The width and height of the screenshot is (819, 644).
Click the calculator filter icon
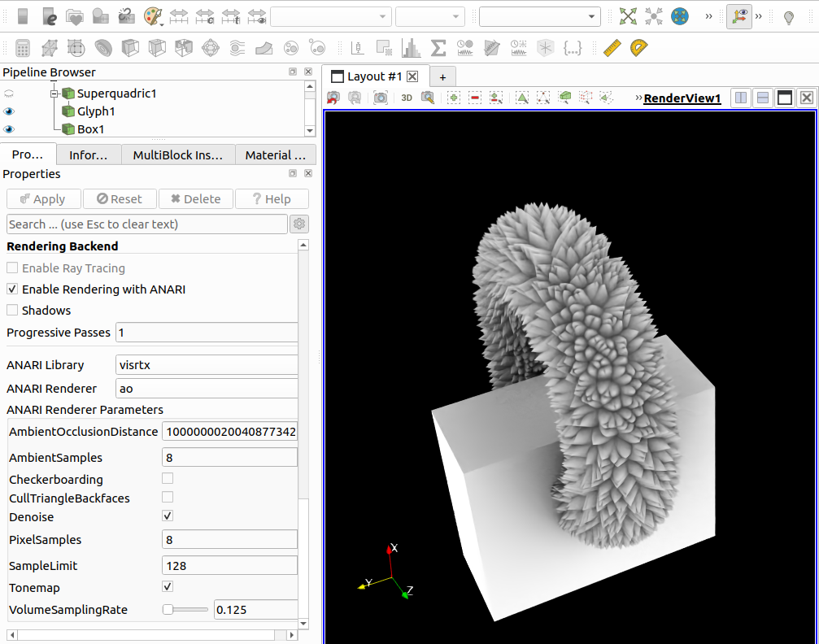click(23, 48)
